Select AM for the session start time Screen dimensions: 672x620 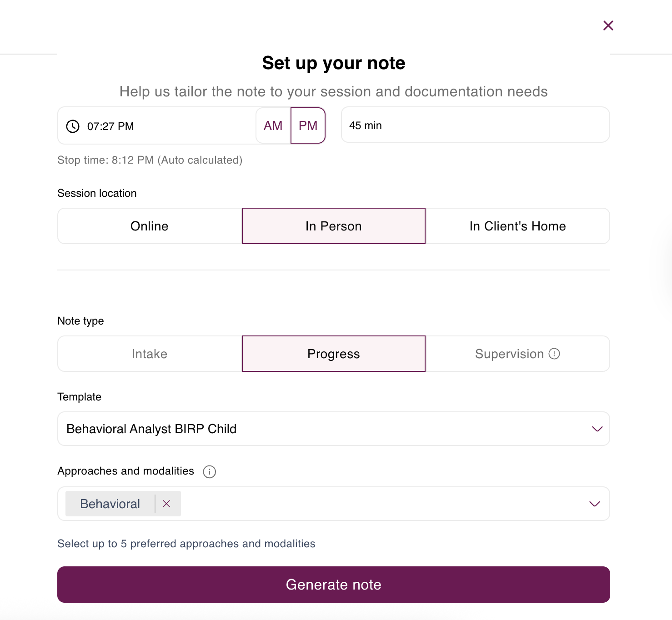point(273,125)
